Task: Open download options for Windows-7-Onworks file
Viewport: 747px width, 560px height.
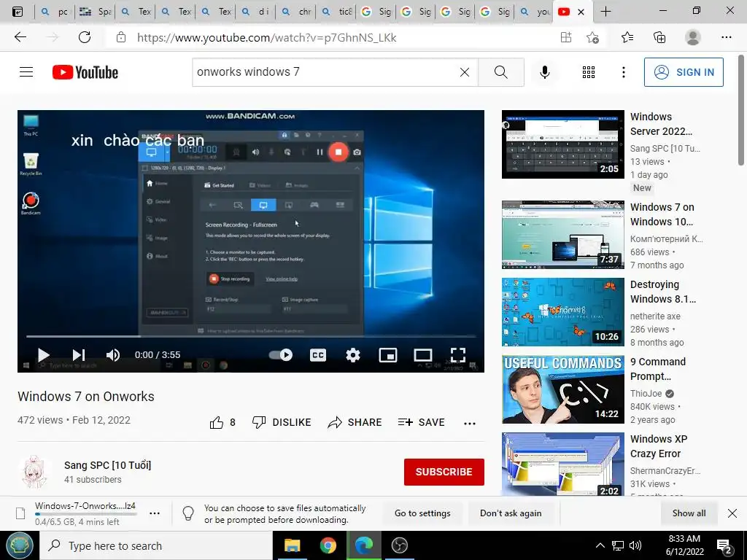Action: point(155,513)
